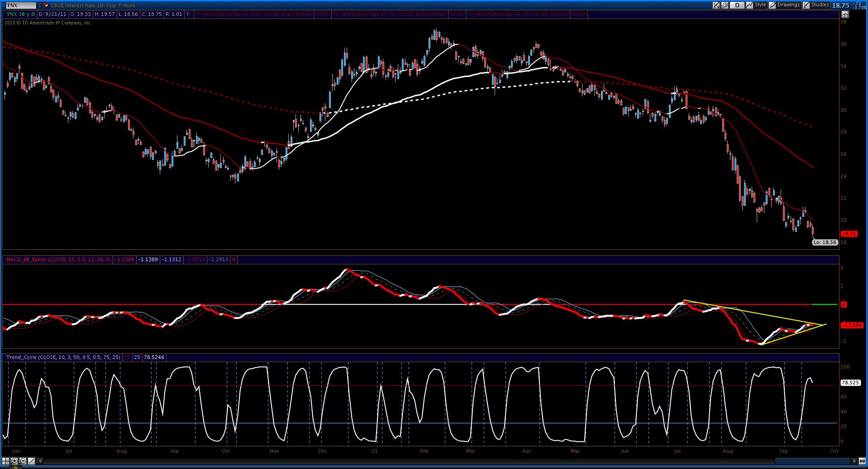This screenshot has height=469, width=868.
Task: Click the R: 1.01 range value
Action: point(174,14)
